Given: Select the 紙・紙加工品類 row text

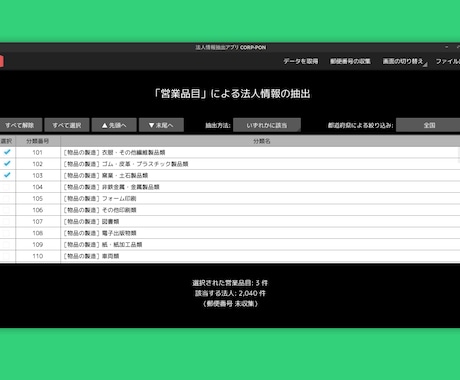Looking at the screenshot, I should coord(122,245).
